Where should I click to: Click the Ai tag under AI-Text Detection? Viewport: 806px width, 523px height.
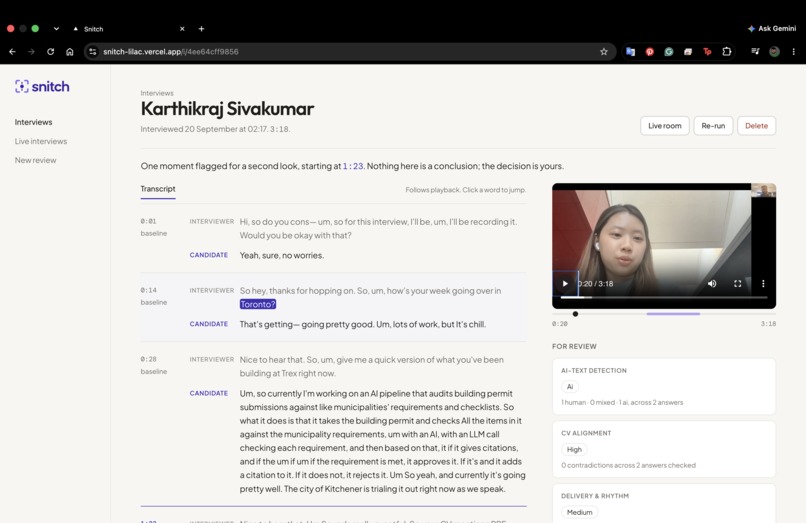pyautogui.click(x=570, y=386)
